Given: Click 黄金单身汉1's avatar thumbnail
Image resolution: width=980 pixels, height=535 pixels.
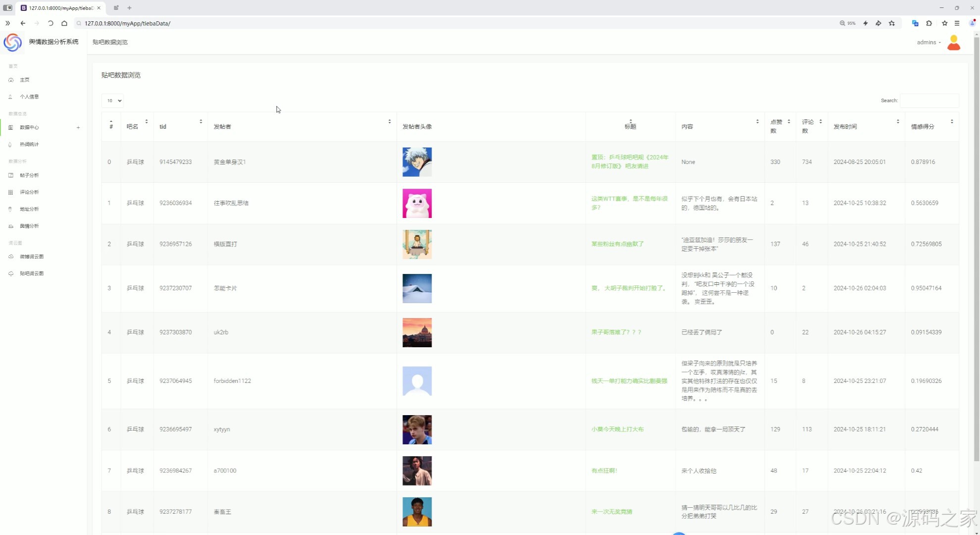Looking at the screenshot, I should point(417,162).
